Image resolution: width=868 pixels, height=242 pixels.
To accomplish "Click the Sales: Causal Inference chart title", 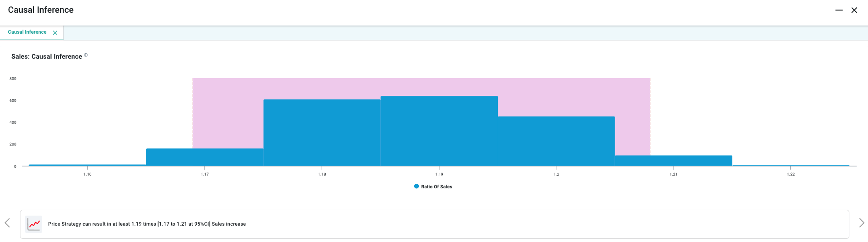I will (47, 56).
